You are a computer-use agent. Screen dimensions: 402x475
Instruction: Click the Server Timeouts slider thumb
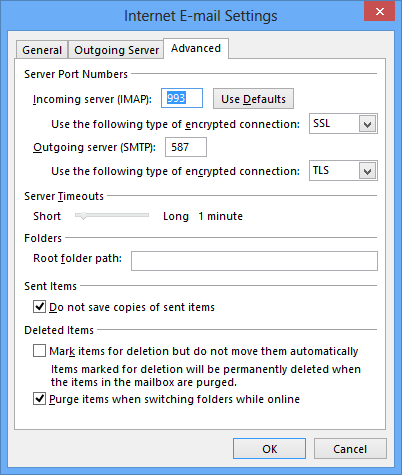pyautogui.click(x=83, y=216)
